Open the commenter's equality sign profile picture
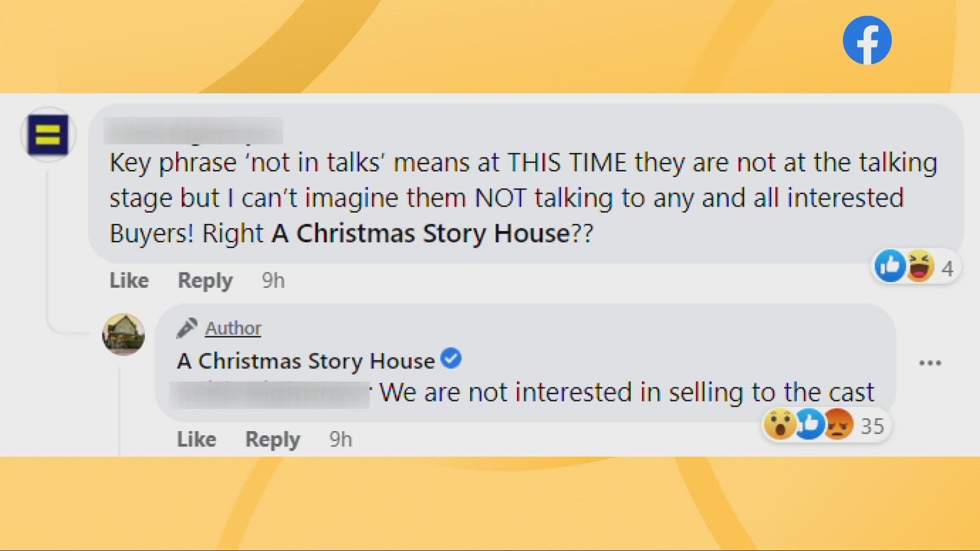This screenshot has height=551, width=980. tap(48, 135)
